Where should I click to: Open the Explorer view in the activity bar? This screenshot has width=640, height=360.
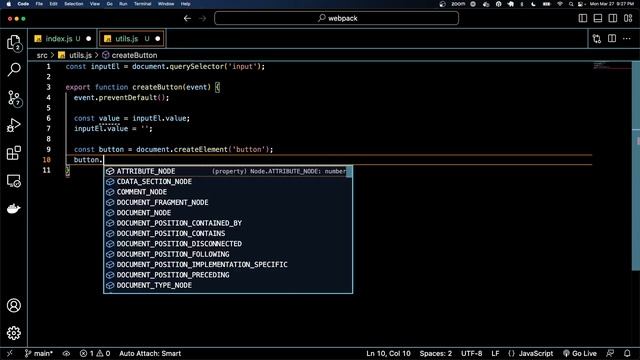[x=14, y=43]
